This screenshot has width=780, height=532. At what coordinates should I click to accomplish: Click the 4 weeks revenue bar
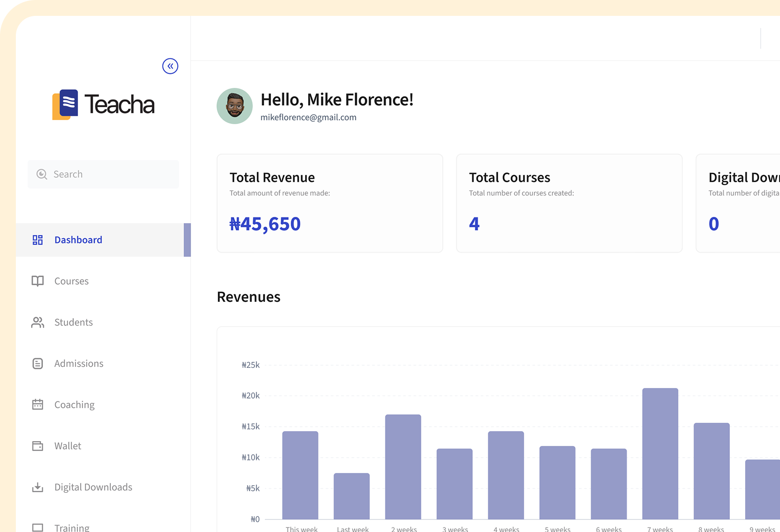(506, 475)
